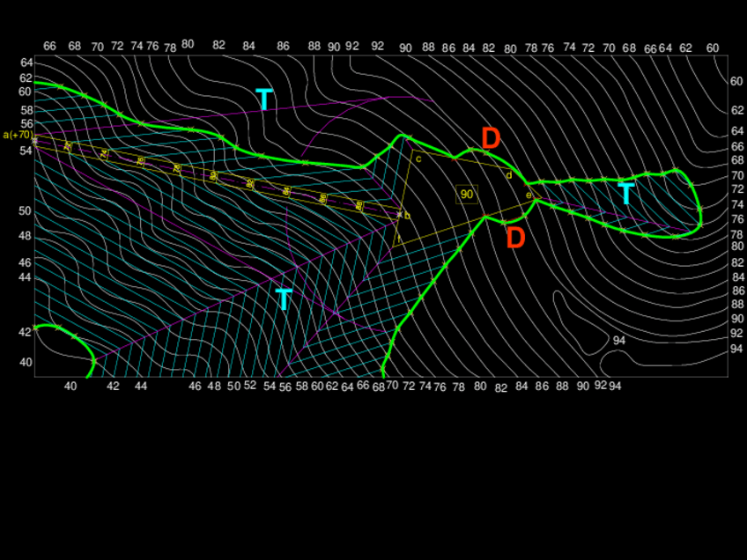The width and height of the screenshot is (747, 560).
Task: Click the 60 label at top-right corner
Action: pos(712,48)
